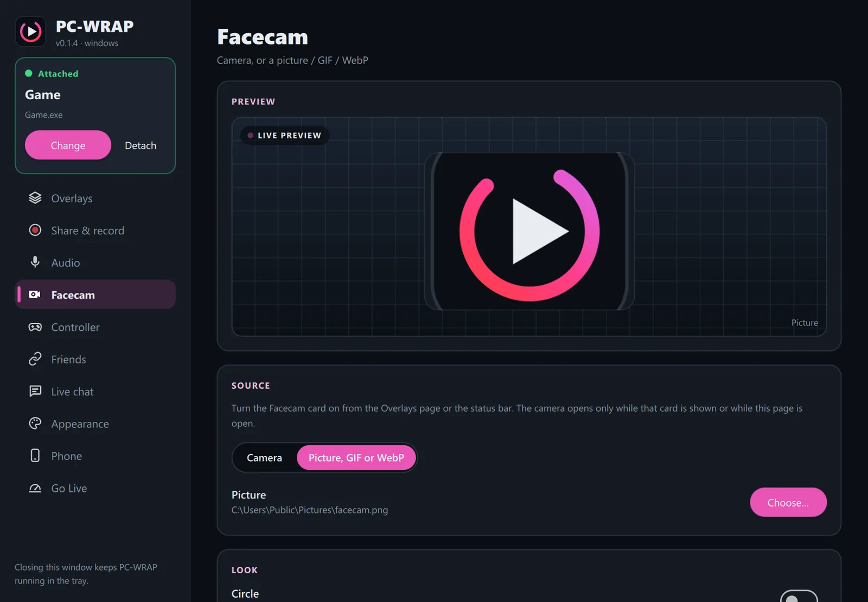Click the Share & record circle icon
This screenshot has width=868, height=602.
point(35,230)
